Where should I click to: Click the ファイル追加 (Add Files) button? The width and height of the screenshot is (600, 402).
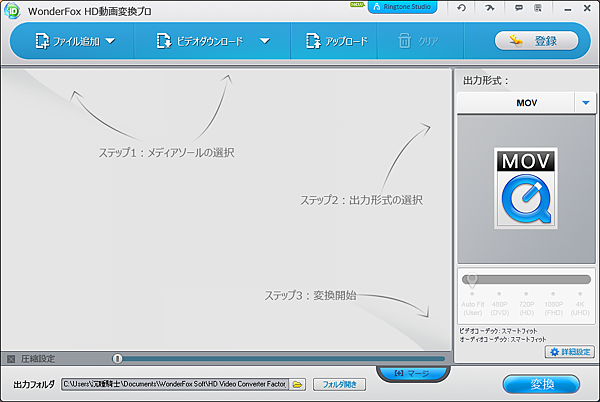[68, 41]
